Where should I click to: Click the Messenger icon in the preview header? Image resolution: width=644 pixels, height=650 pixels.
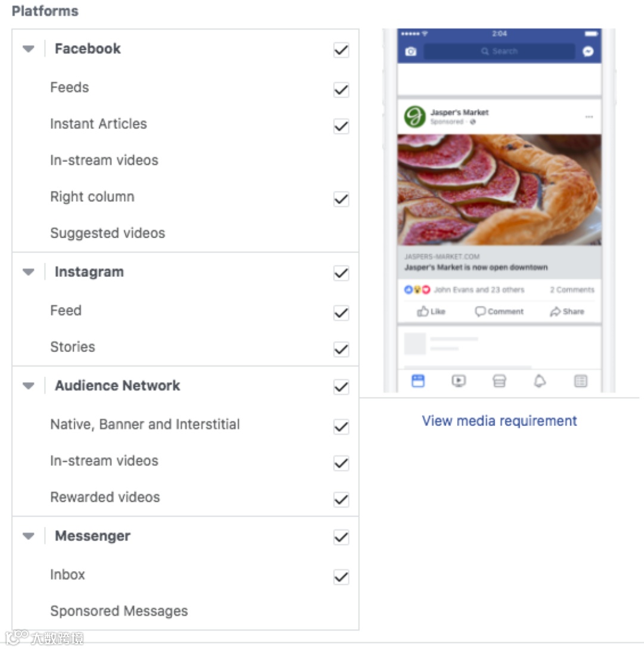point(588,51)
